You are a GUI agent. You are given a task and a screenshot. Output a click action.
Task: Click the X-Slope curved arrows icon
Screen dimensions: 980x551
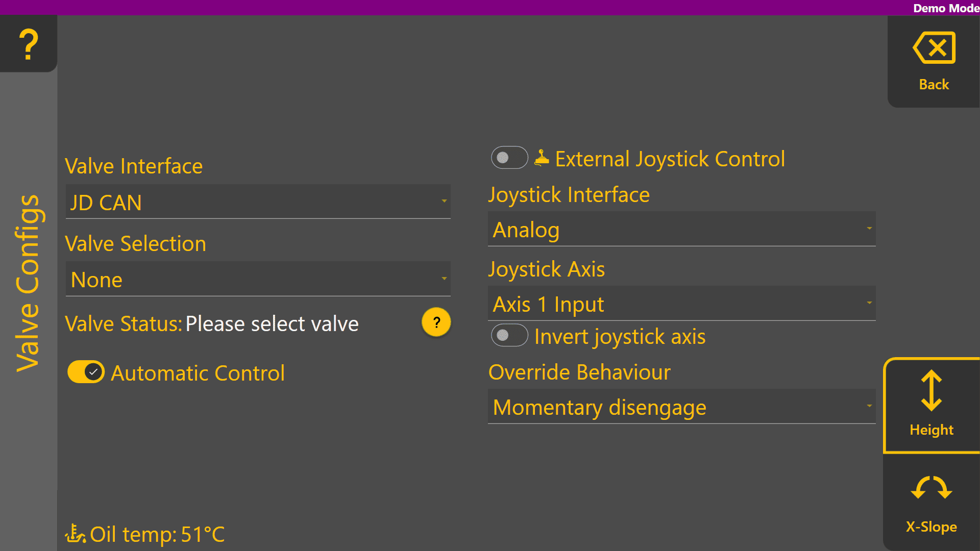tap(932, 488)
